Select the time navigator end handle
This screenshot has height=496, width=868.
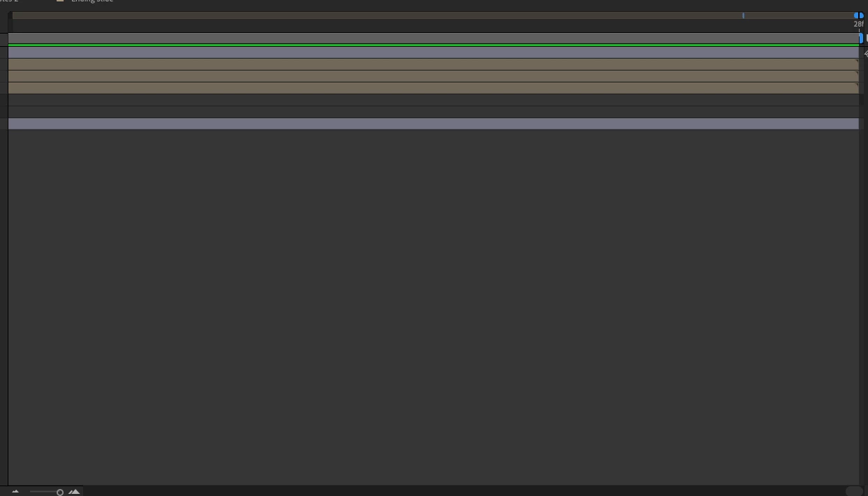[x=862, y=15]
